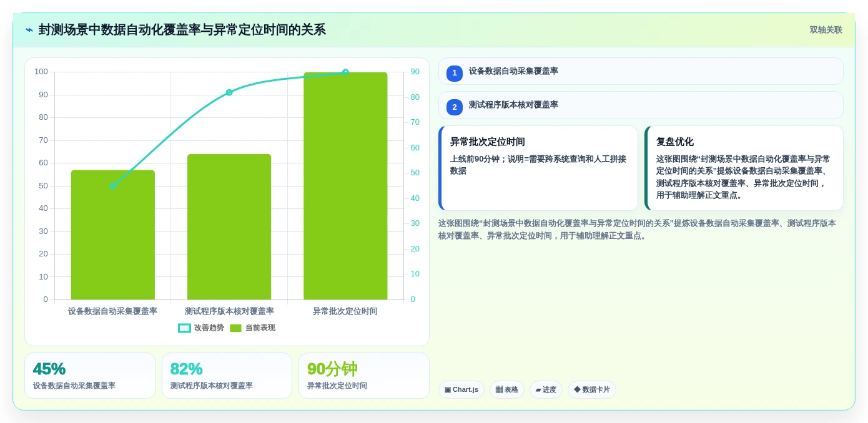Click the bar for 测试程序版本核对覆盖率
868x423 pixels.
coord(229,227)
